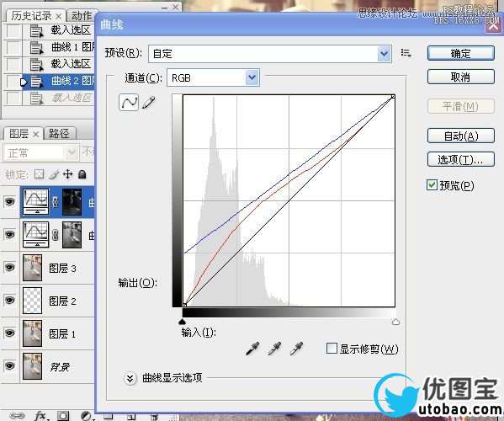
Task: Hide the second curves layer eye
Action: [9, 234]
